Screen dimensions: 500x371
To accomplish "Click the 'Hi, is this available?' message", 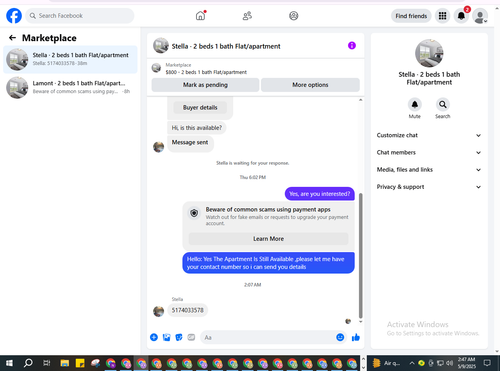I will pyautogui.click(x=197, y=128).
